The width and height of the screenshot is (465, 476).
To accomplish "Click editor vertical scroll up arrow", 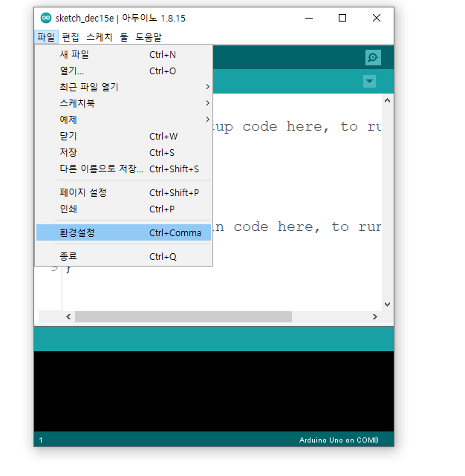I will (387, 100).
